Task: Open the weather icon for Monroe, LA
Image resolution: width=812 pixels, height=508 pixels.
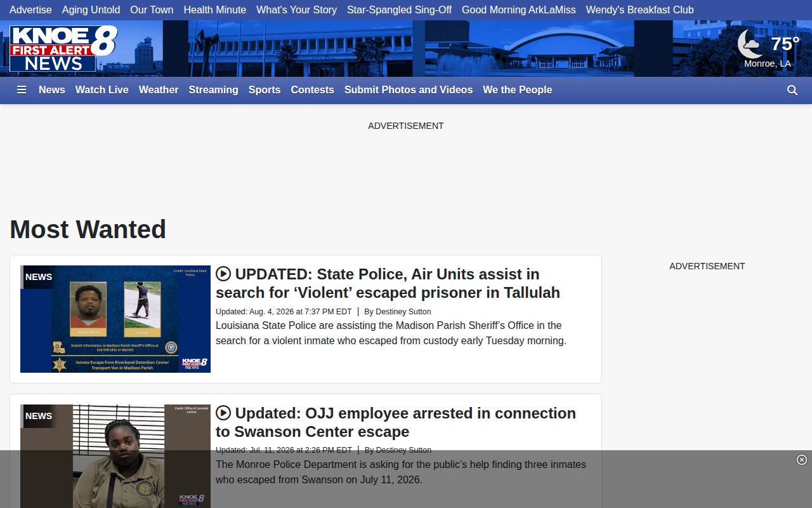Action: 750,44
